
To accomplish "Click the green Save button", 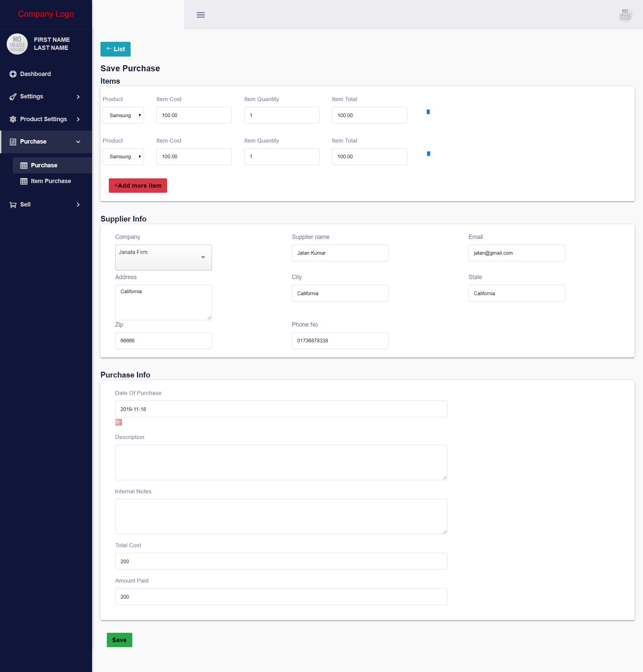I will (119, 640).
